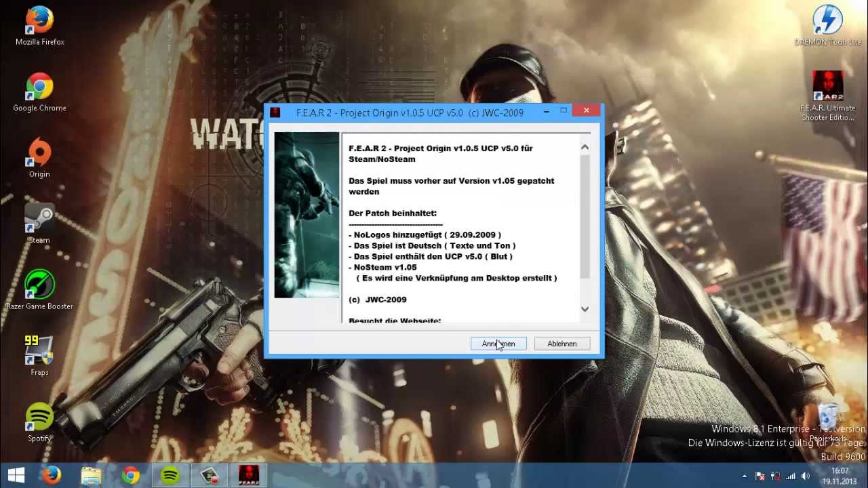
Task: Click the line "Das Spiel enthält den UCP v5.0 ( Blut )"
Action: pyautogui.click(x=433, y=256)
